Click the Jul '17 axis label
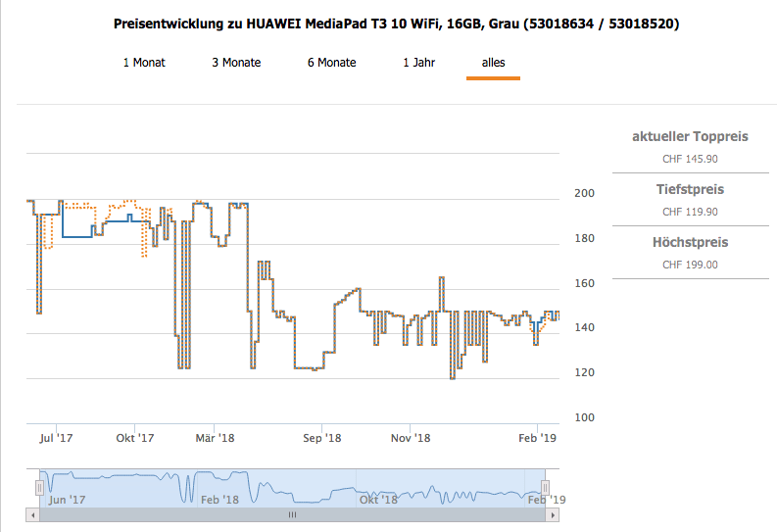 (56, 438)
